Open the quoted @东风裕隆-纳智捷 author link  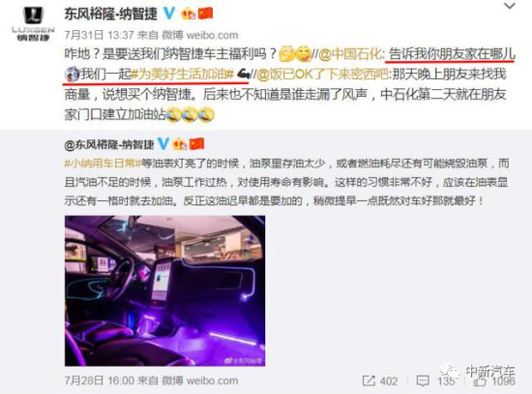point(109,144)
